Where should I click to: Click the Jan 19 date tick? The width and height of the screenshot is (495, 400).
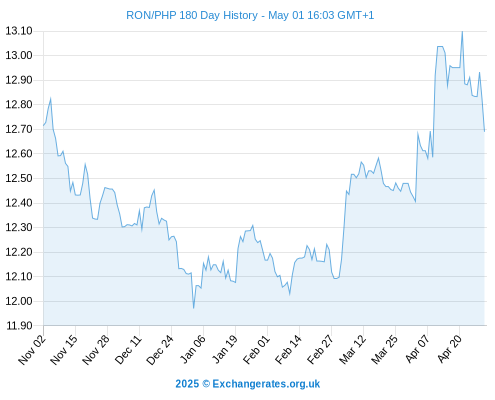(224, 350)
